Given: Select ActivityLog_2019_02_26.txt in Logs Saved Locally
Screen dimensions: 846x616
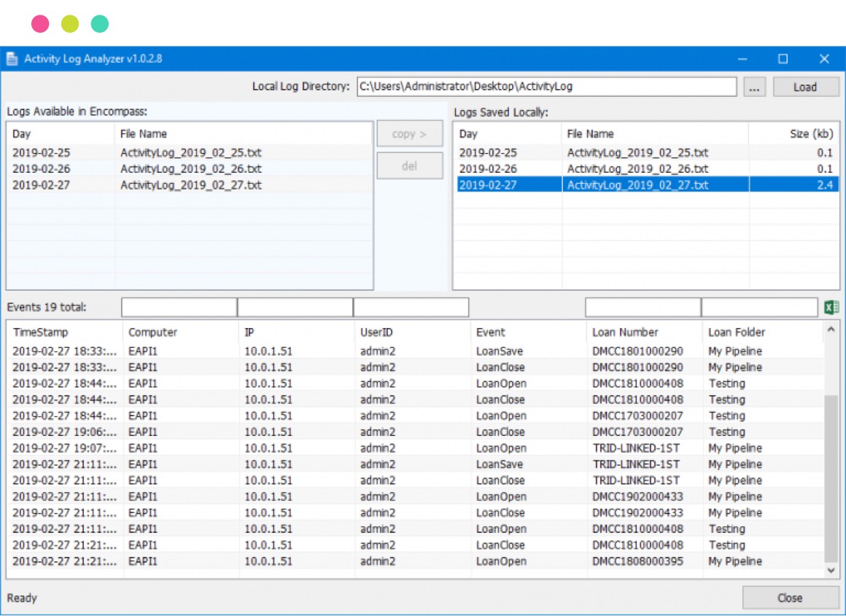Looking at the screenshot, I should click(x=637, y=169).
